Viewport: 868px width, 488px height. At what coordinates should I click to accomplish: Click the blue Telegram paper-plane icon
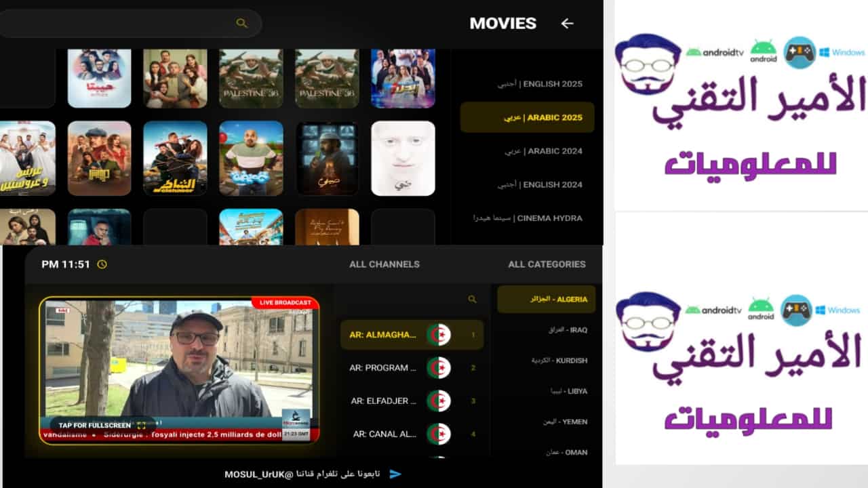pyautogui.click(x=395, y=474)
